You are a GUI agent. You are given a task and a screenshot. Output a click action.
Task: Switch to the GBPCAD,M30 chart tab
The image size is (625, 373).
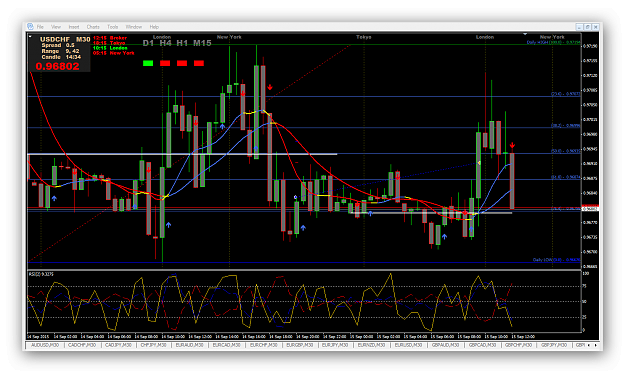pos(482,345)
